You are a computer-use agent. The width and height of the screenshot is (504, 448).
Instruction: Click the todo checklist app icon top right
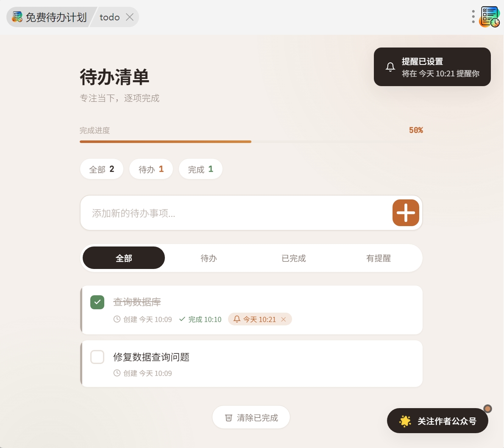[490, 17]
